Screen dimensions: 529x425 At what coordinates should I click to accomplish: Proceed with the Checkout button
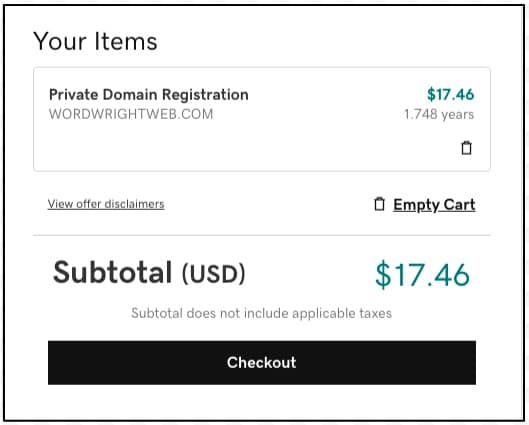(262, 363)
